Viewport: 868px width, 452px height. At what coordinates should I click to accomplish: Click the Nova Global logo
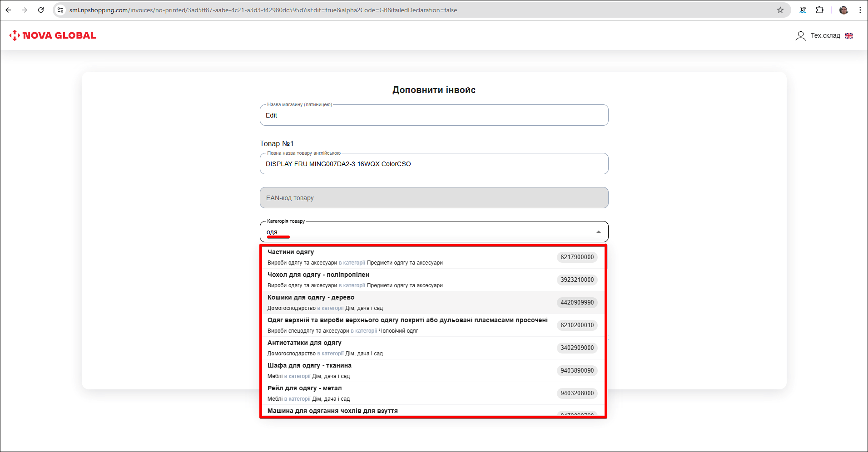pyautogui.click(x=53, y=35)
